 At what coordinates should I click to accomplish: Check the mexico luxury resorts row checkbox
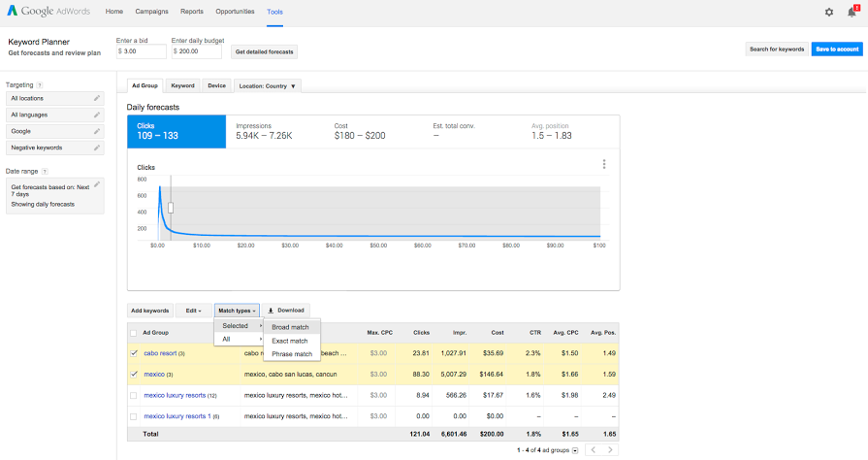pyautogui.click(x=134, y=395)
